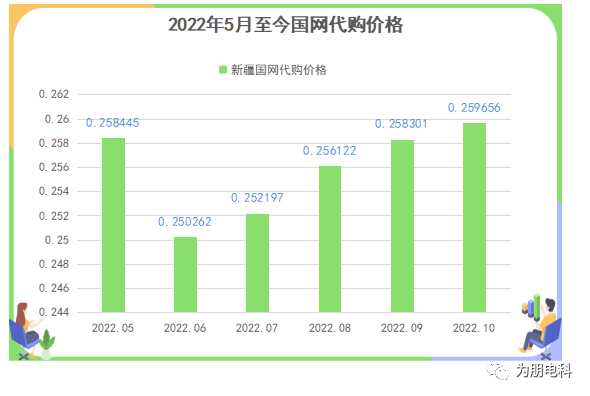Click the chart title 2022年5月至今国网代购价格
Viewport: 590px width, 396px height.
click(x=285, y=25)
